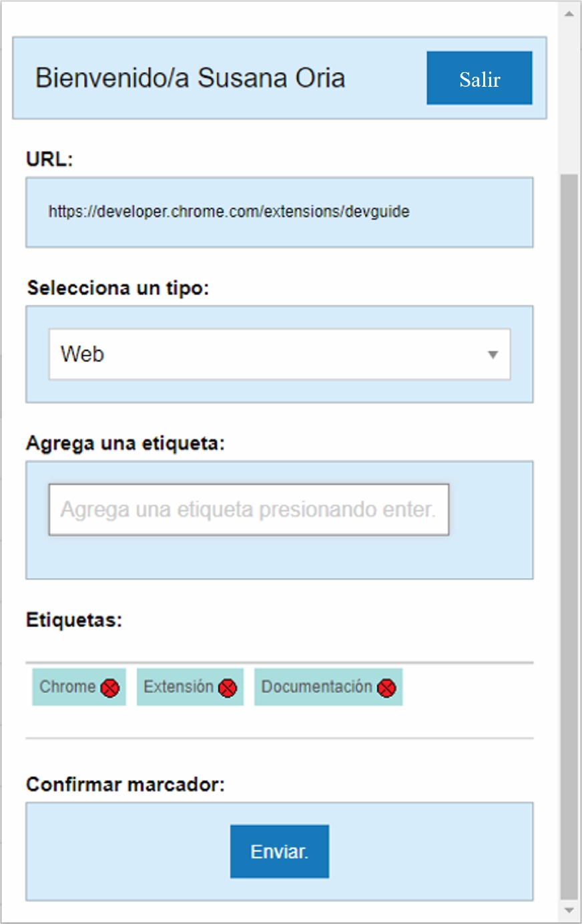
Task: Click the 'Selecciona un tipo:' label
Action: pyautogui.click(x=118, y=288)
